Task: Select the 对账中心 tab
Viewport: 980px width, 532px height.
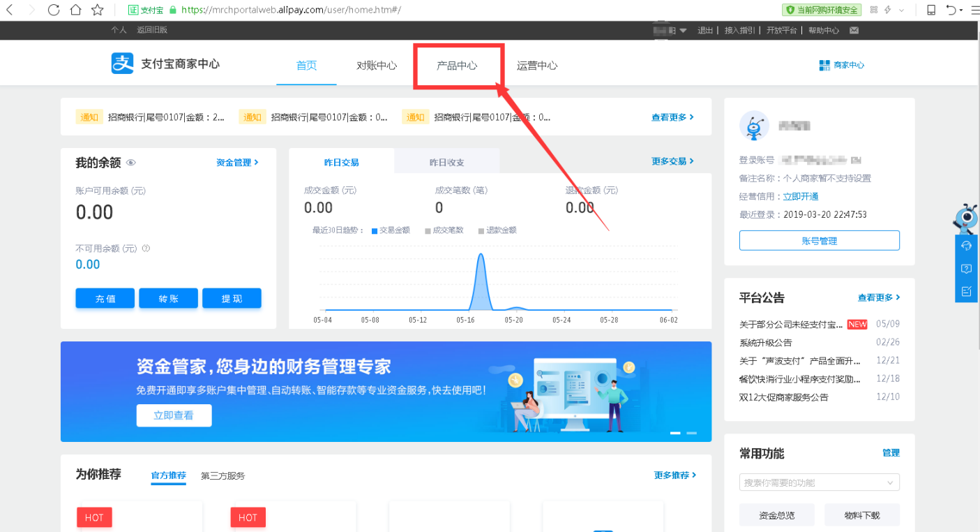Action: [x=377, y=66]
